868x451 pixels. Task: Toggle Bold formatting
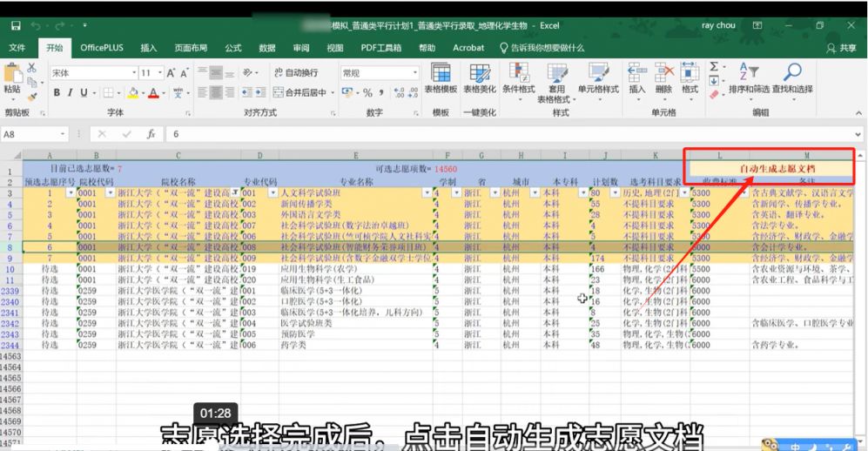pos(57,92)
